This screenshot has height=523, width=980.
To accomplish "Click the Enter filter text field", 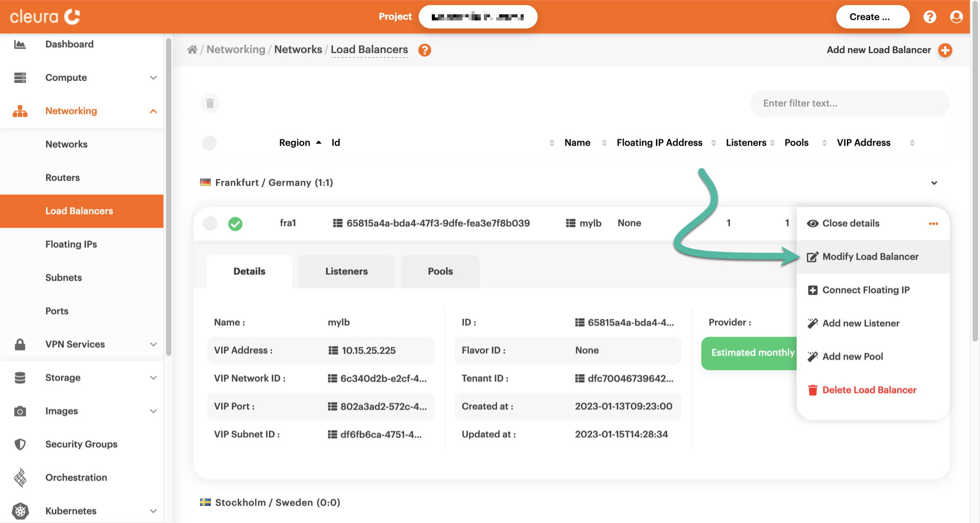I will [x=849, y=104].
